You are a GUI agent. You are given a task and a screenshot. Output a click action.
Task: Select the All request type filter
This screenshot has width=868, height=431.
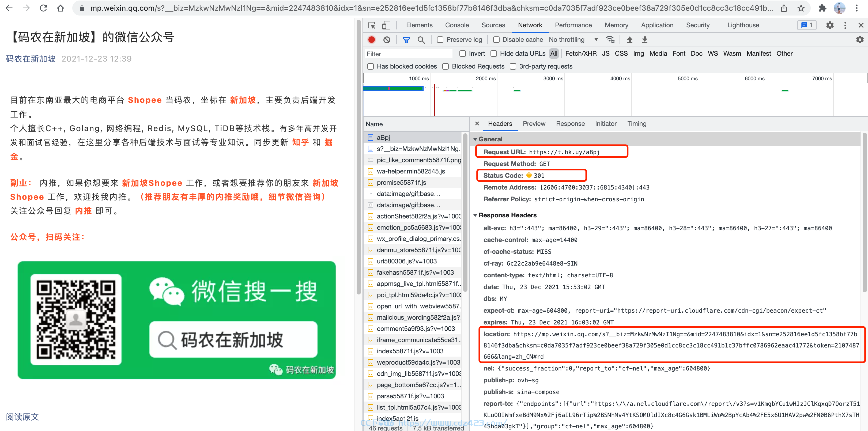554,54
